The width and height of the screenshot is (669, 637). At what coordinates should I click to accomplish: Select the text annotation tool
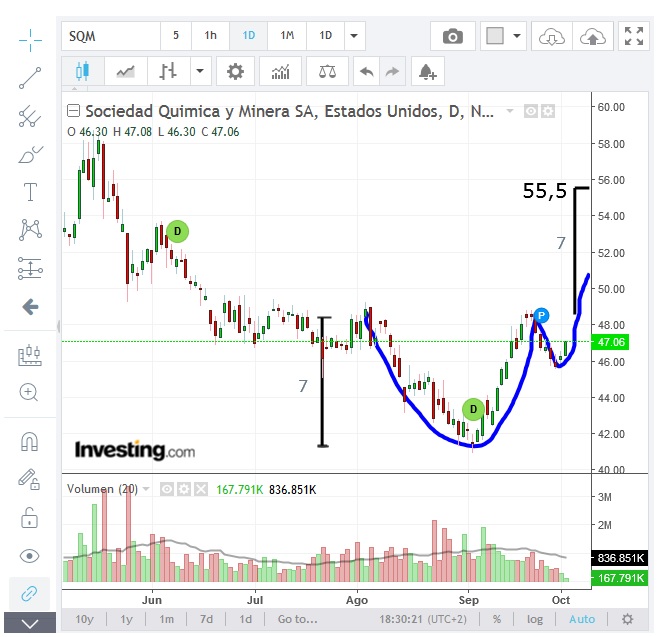[x=30, y=192]
